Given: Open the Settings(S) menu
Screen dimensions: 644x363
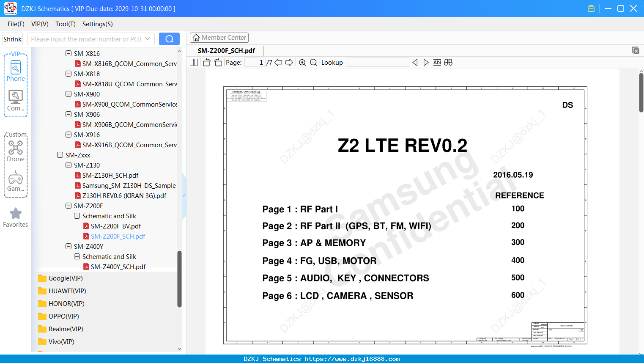Looking at the screenshot, I should point(98,24).
